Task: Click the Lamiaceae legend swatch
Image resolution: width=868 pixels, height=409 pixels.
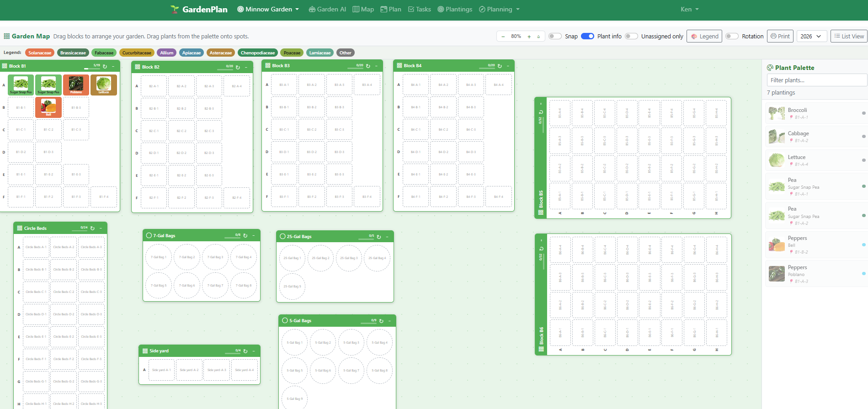Action: pos(320,53)
